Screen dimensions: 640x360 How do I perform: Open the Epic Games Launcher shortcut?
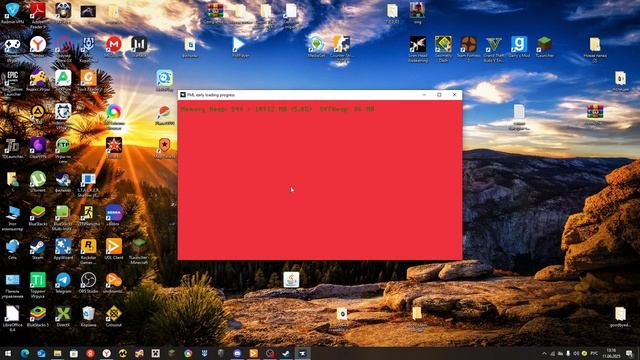(12, 83)
